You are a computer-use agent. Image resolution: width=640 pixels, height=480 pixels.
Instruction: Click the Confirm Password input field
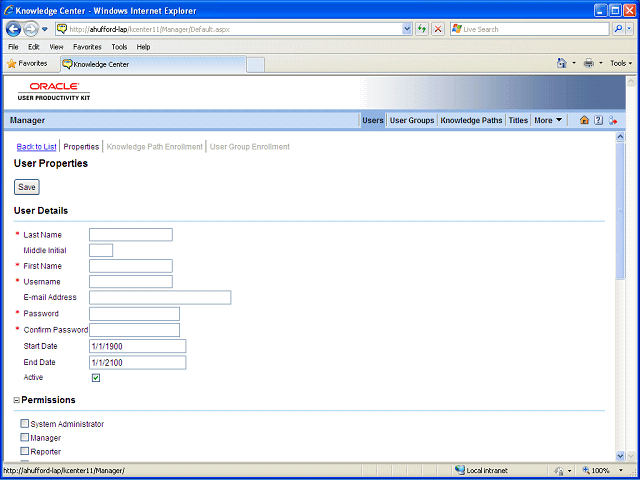(134, 330)
